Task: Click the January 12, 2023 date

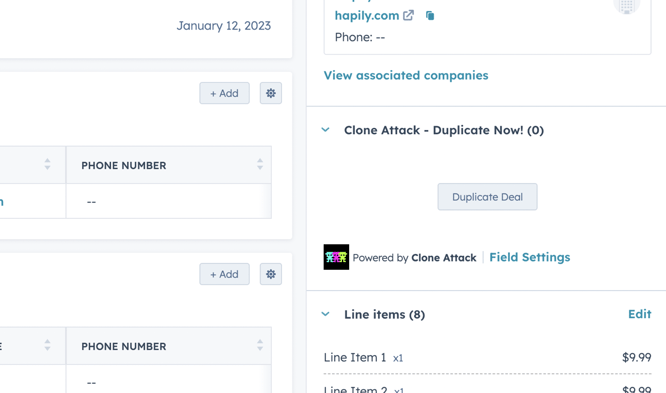Action: (223, 26)
